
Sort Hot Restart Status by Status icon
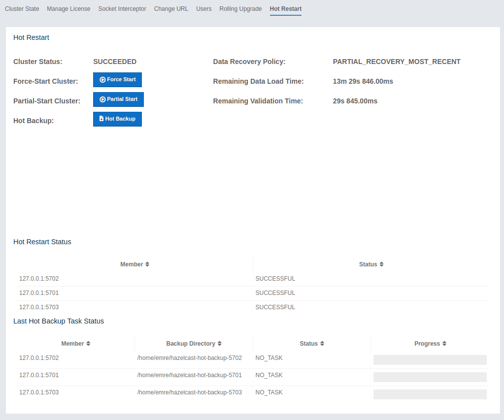pos(381,264)
